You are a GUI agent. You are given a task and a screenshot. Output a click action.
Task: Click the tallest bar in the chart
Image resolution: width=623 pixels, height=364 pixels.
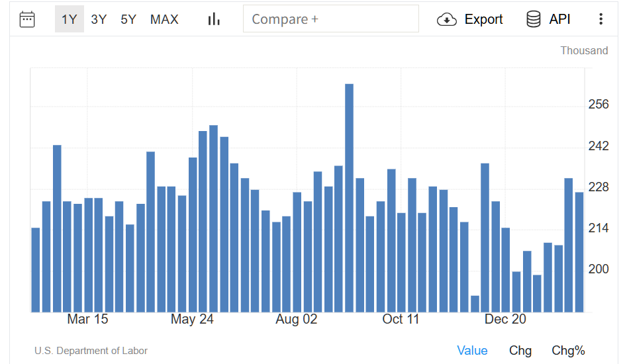coord(349,199)
